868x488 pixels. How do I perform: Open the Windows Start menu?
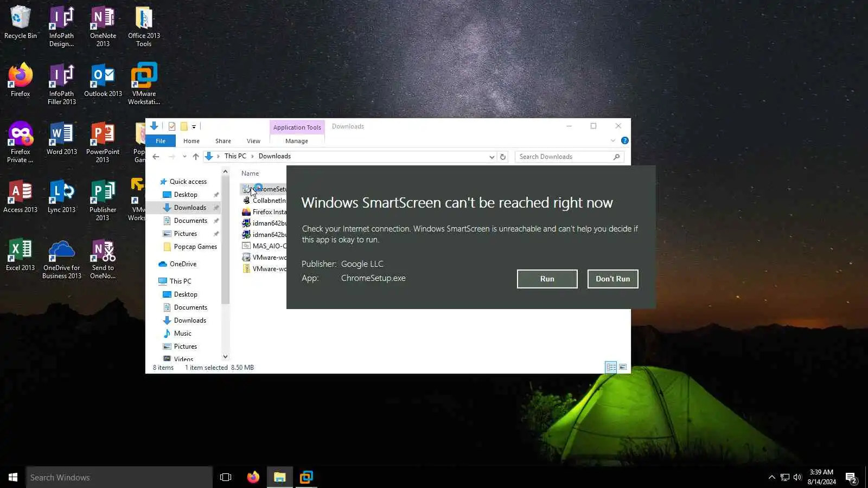[13, 477]
